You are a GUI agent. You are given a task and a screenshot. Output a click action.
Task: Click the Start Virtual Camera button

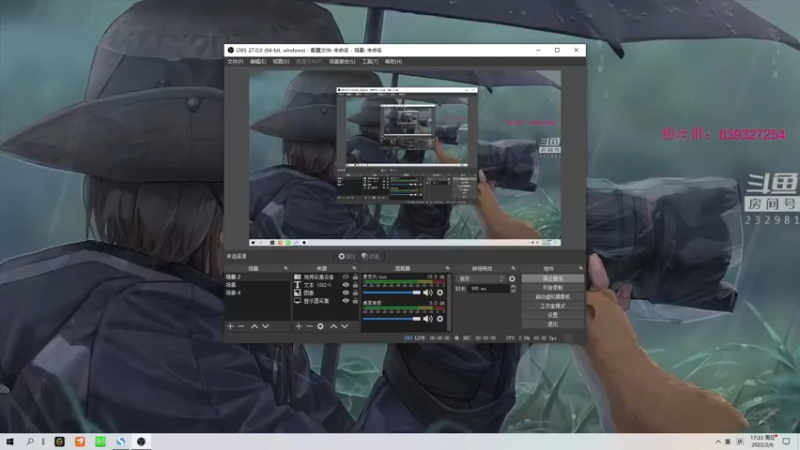(553, 297)
